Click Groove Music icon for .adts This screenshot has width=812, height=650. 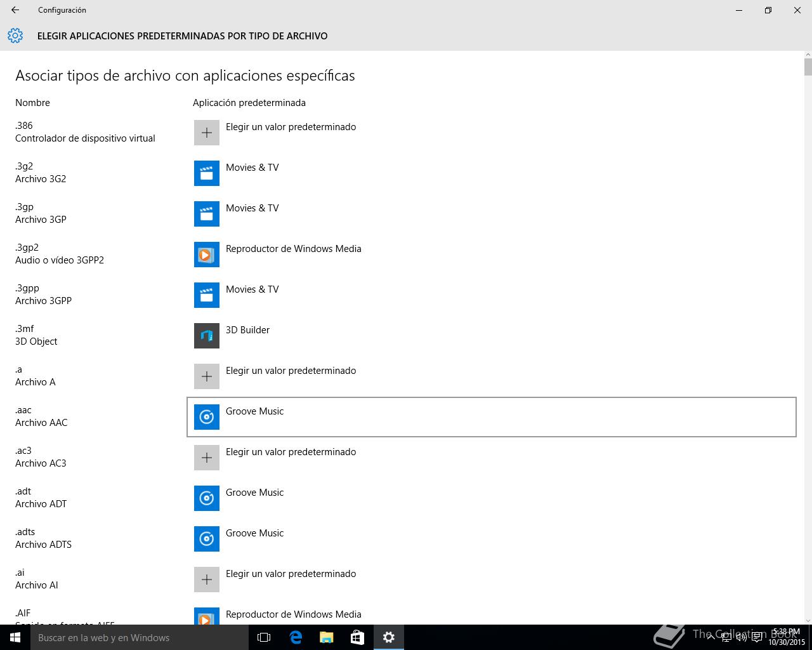coord(207,539)
